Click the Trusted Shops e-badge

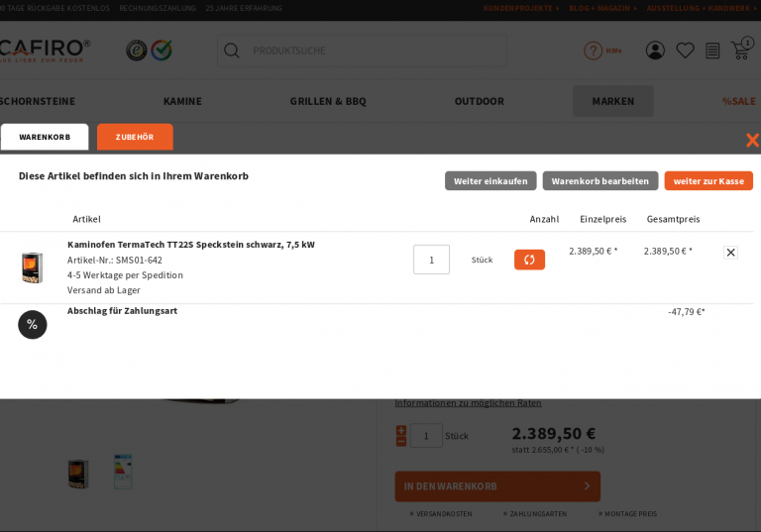click(137, 51)
